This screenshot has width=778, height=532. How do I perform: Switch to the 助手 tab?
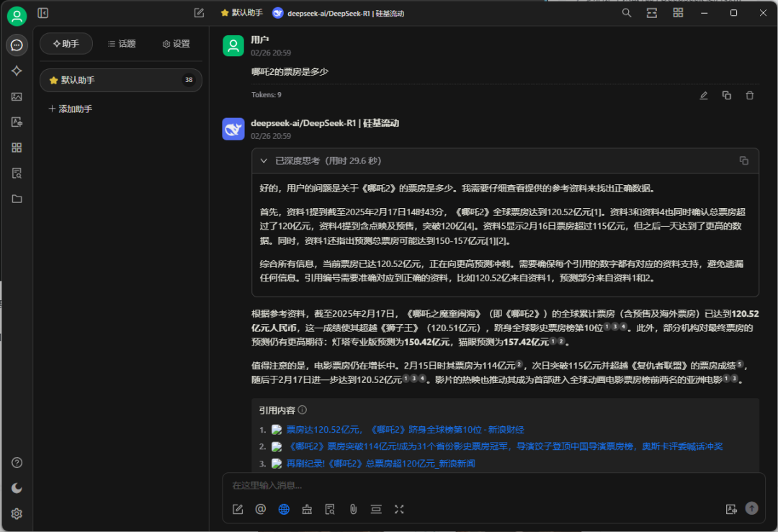pyautogui.click(x=66, y=44)
